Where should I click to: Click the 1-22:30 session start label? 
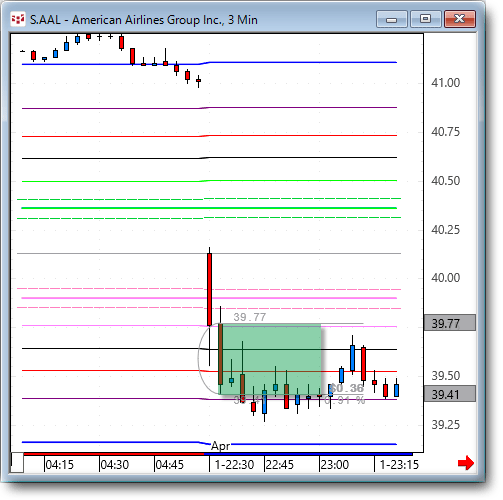point(234,465)
